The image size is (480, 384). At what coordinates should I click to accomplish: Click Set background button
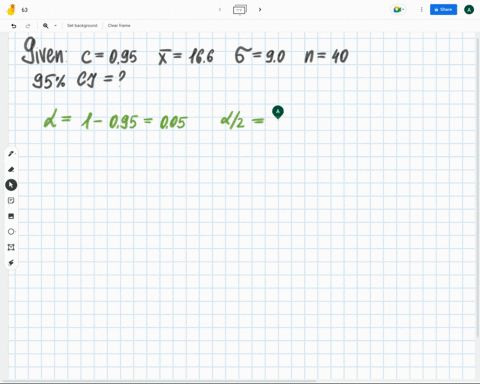tap(82, 26)
